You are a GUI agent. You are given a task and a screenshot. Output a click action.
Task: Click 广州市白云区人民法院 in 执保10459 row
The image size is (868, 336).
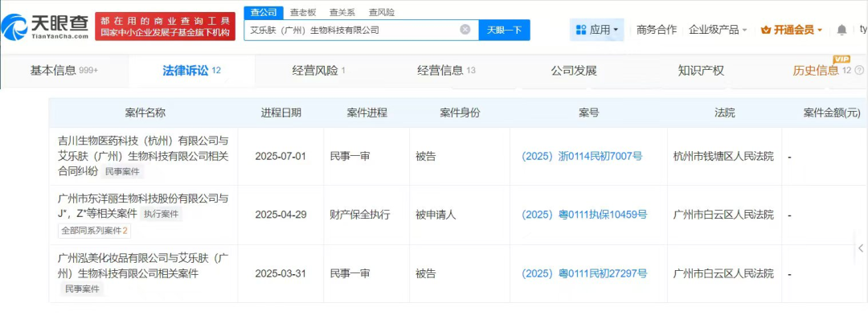point(723,215)
